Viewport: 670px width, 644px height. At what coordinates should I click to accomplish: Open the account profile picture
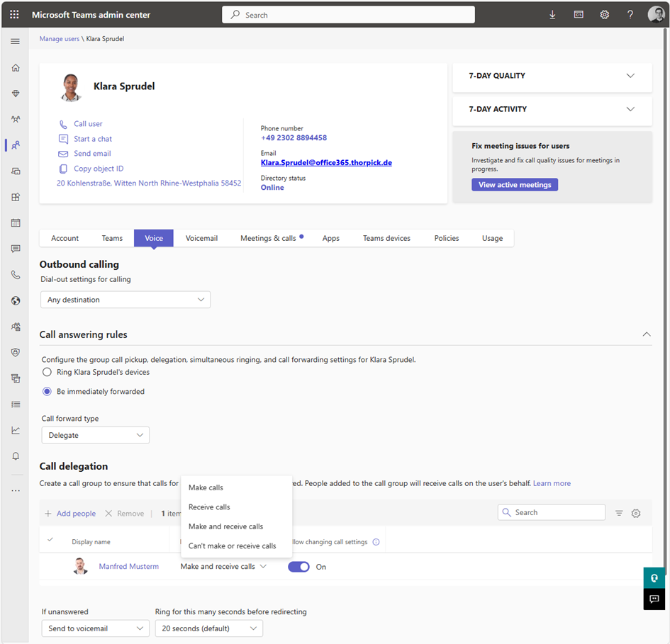click(x=657, y=14)
